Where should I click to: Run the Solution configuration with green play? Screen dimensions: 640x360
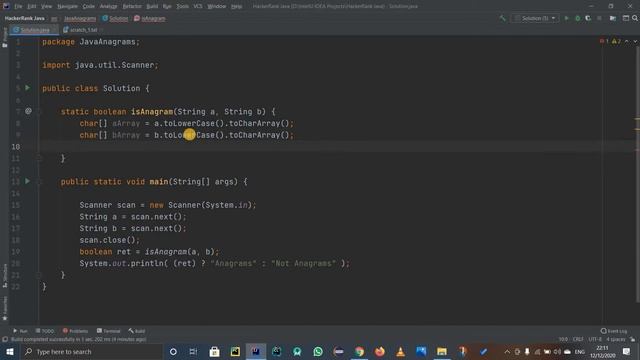click(566, 18)
